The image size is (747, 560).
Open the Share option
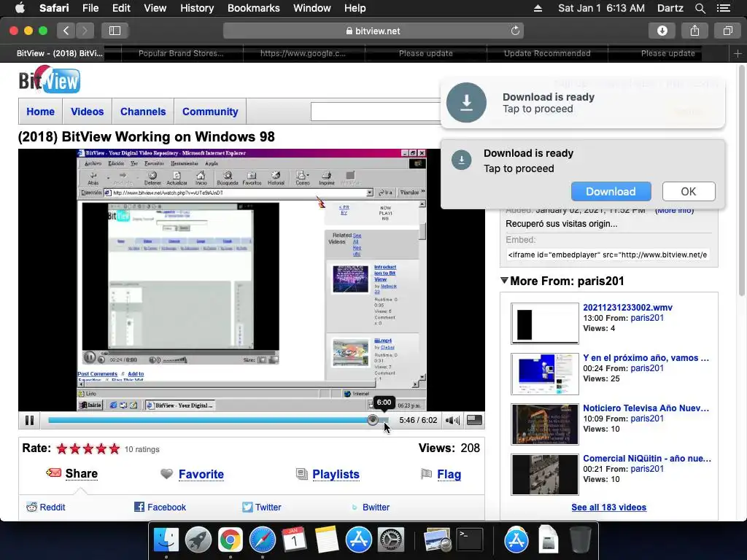(x=82, y=473)
